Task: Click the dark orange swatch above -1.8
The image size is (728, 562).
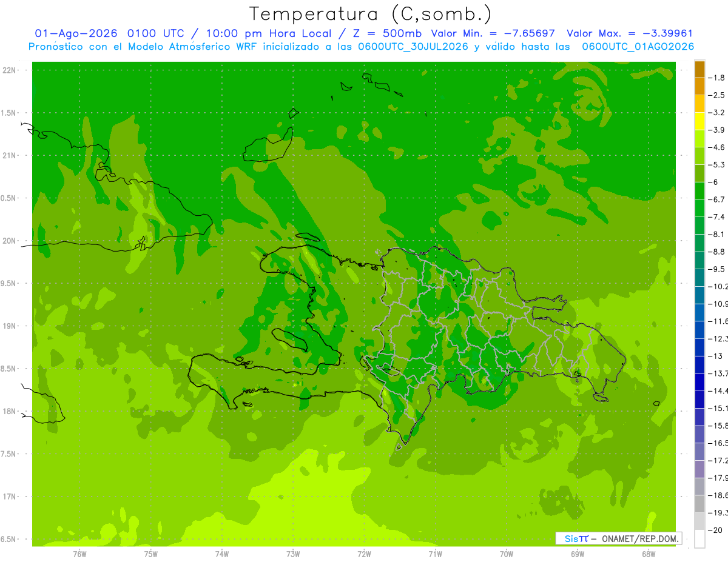Action: coord(699,69)
